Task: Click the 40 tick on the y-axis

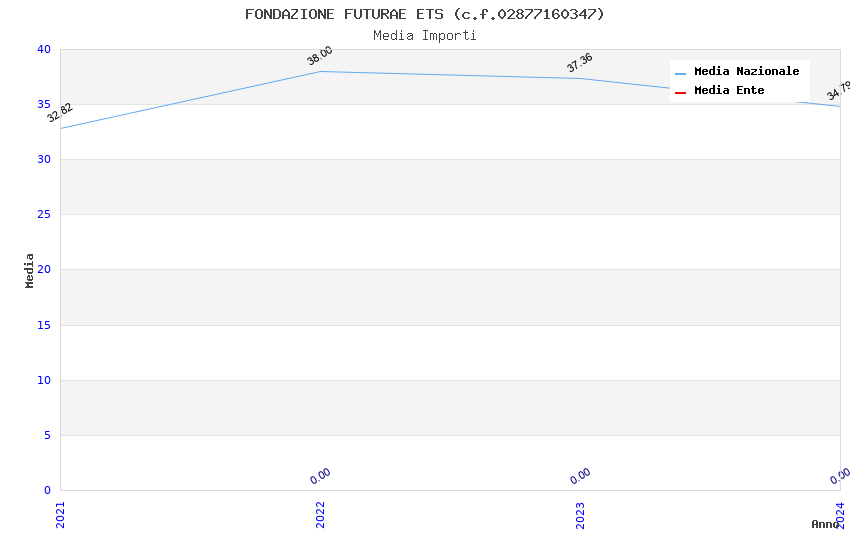Action: [x=43, y=49]
